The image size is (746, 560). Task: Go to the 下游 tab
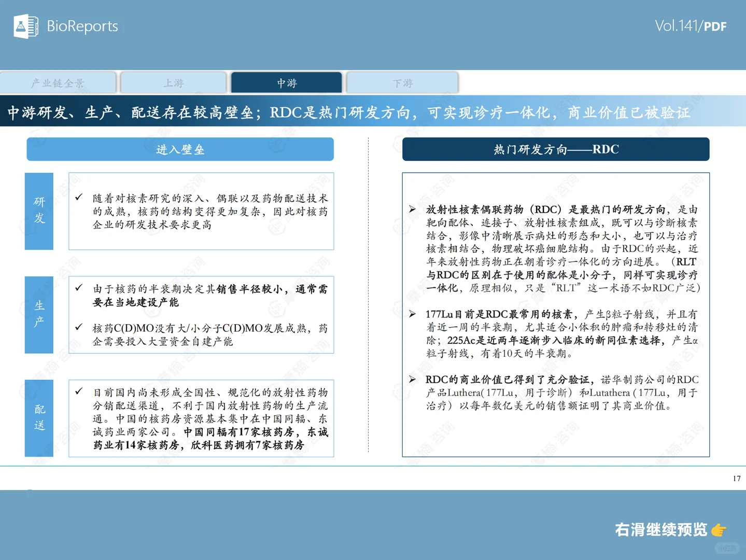403,83
